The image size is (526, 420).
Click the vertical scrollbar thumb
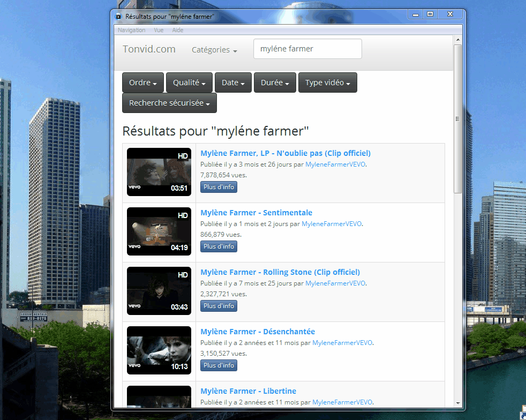tap(457, 119)
